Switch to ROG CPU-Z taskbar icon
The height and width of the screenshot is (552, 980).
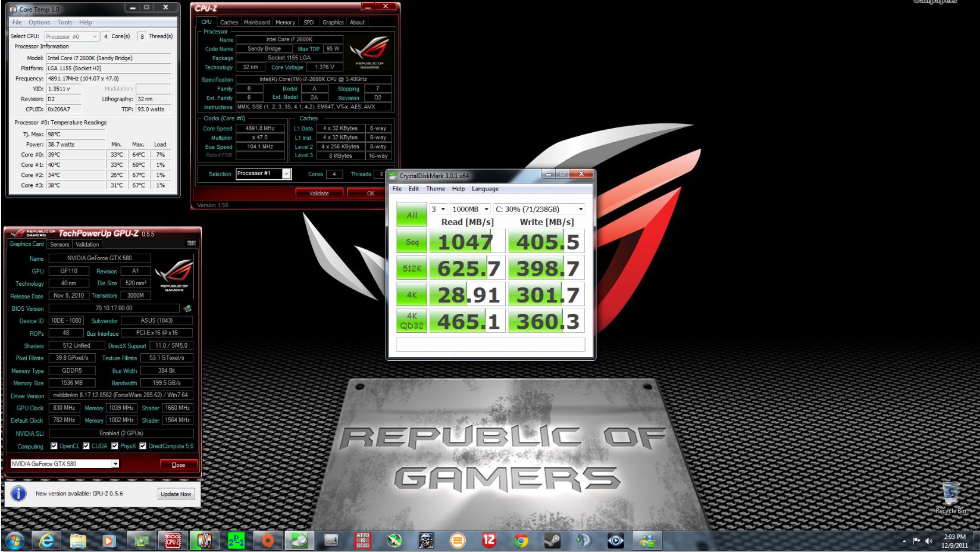pos(173,541)
